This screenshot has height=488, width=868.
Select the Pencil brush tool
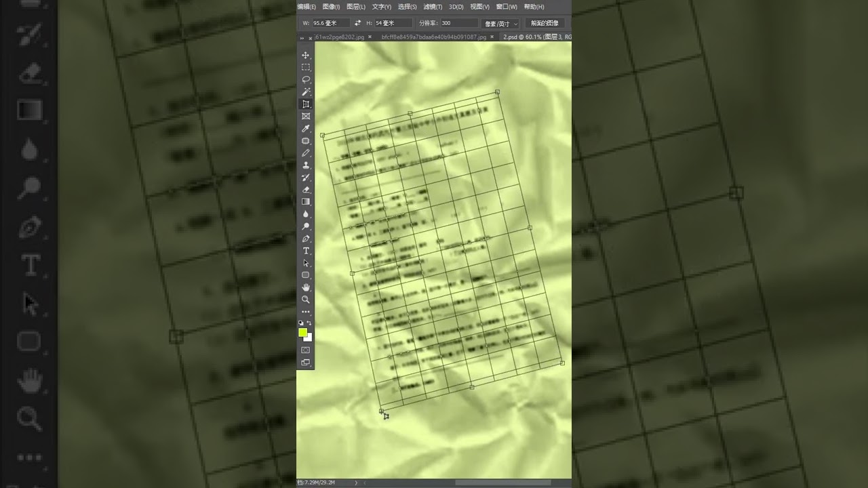click(306, 153)
